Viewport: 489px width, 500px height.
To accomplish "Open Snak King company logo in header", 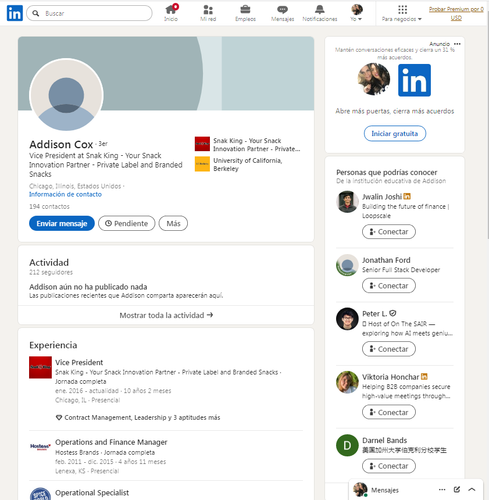I will [x=202, y=144].
